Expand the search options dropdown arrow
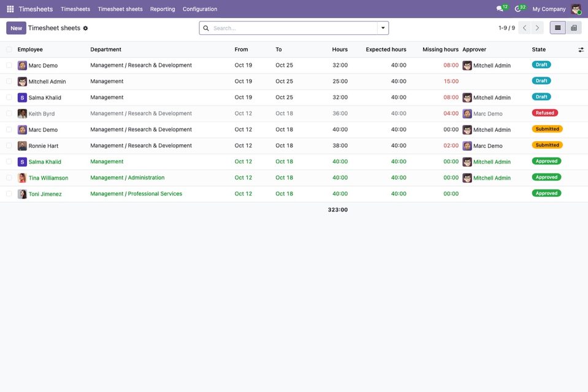This screenshot has height=392, width=588. point(383,28)
